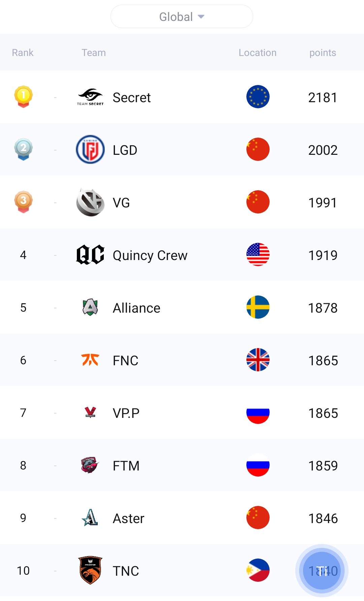Click the gold rank 1 medal

coord(23,96)
